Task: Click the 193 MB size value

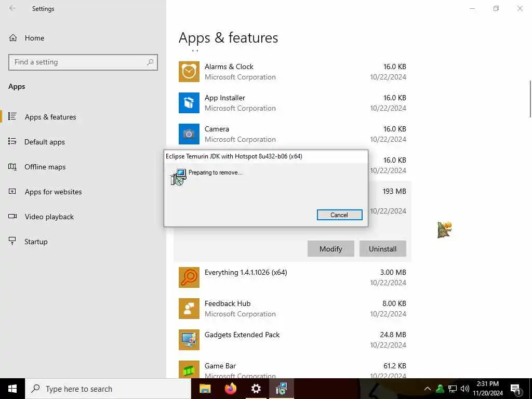Action: pyautogui.click(x=394, y=191)
